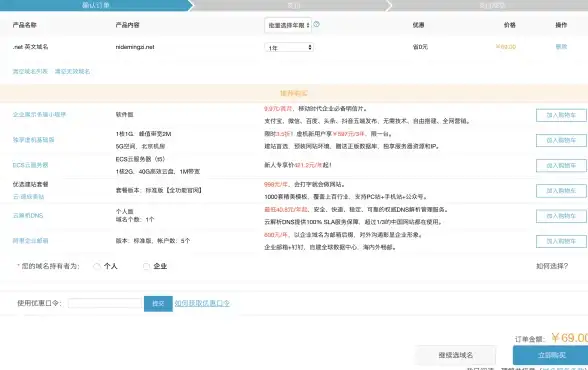Click the 如何选择? help link

click(x=552, y=266)
